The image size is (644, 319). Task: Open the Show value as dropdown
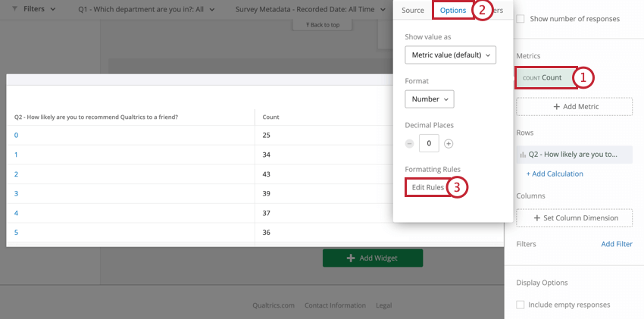tap(451, 55)
